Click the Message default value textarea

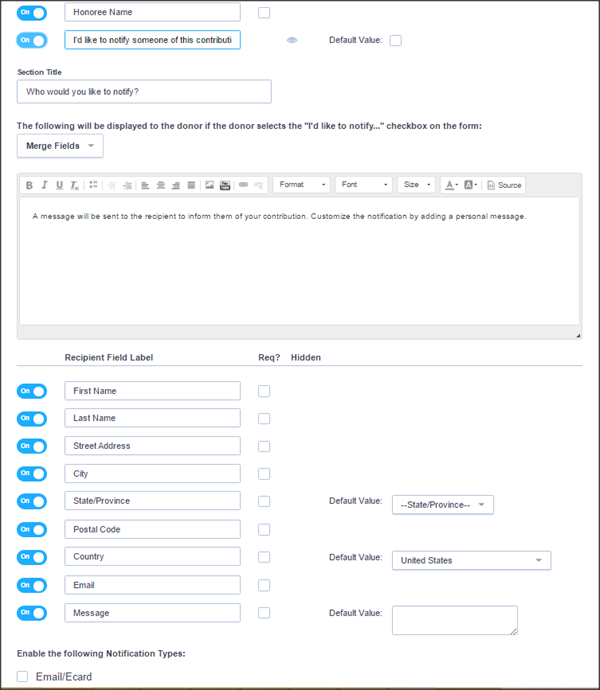pos(455,620)
